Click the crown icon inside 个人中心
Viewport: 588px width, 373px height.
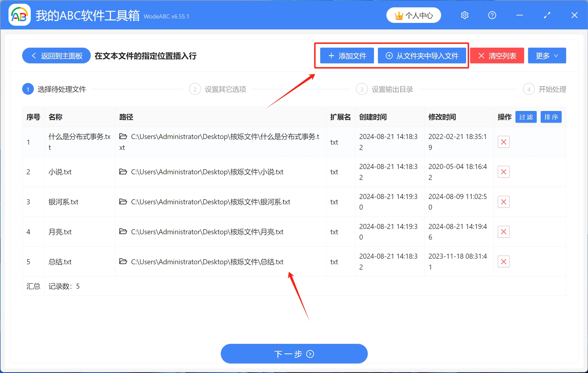[x=399, y=15]
